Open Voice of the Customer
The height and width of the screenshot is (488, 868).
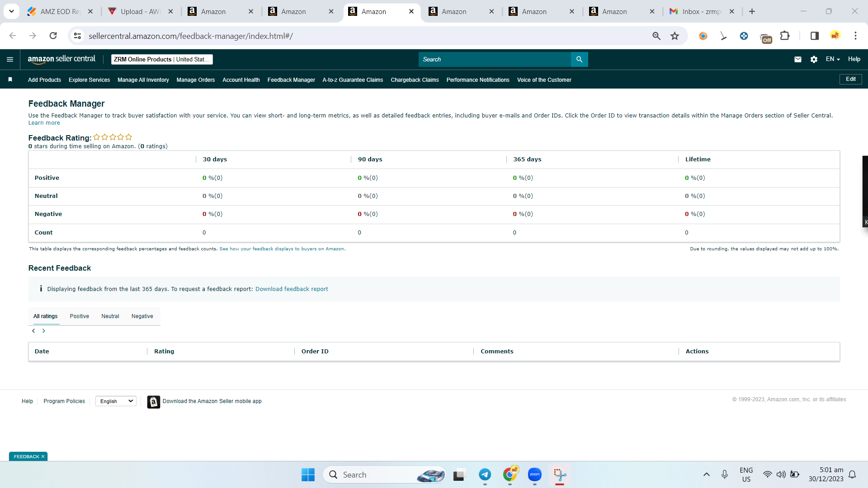[x=544, y=80]
